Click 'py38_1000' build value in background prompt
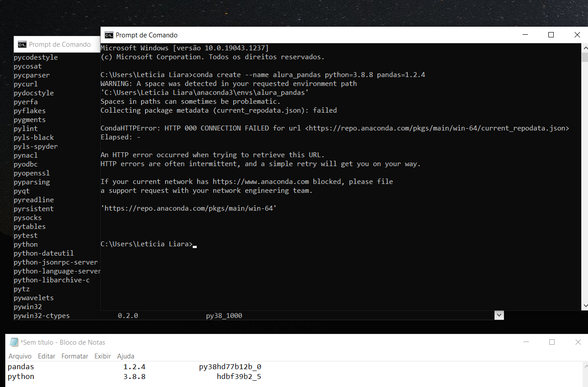 (x=224, y=316)
